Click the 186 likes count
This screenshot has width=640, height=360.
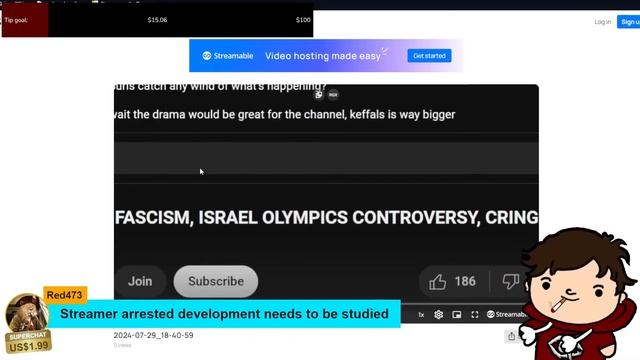465,281
